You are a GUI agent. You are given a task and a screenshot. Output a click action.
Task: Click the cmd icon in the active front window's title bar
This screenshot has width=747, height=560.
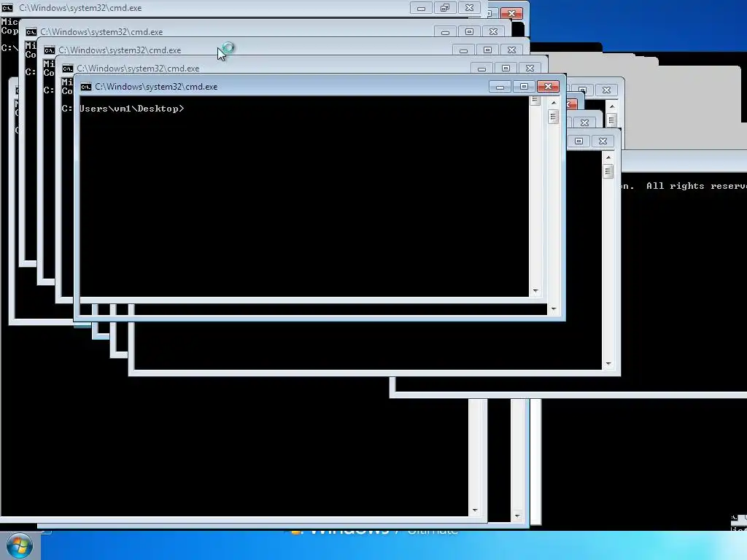click(x=86, y=87)
